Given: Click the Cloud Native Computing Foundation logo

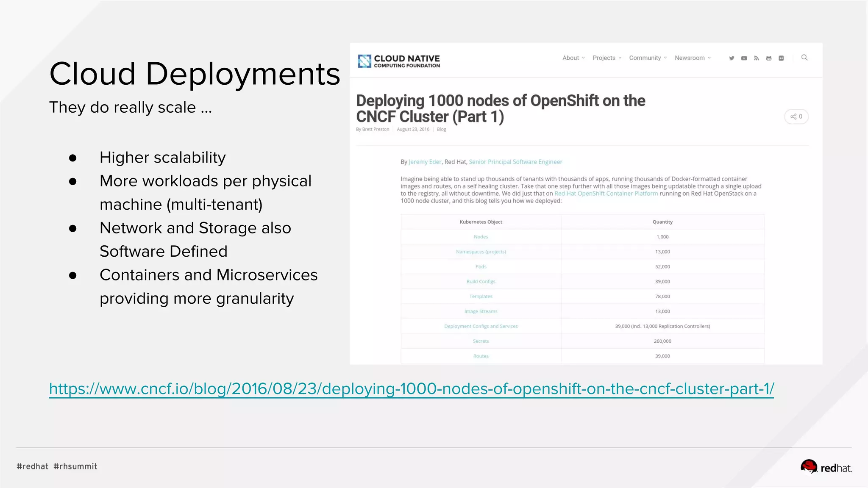Looking at the screenshot, I should (x=399, y=61).
